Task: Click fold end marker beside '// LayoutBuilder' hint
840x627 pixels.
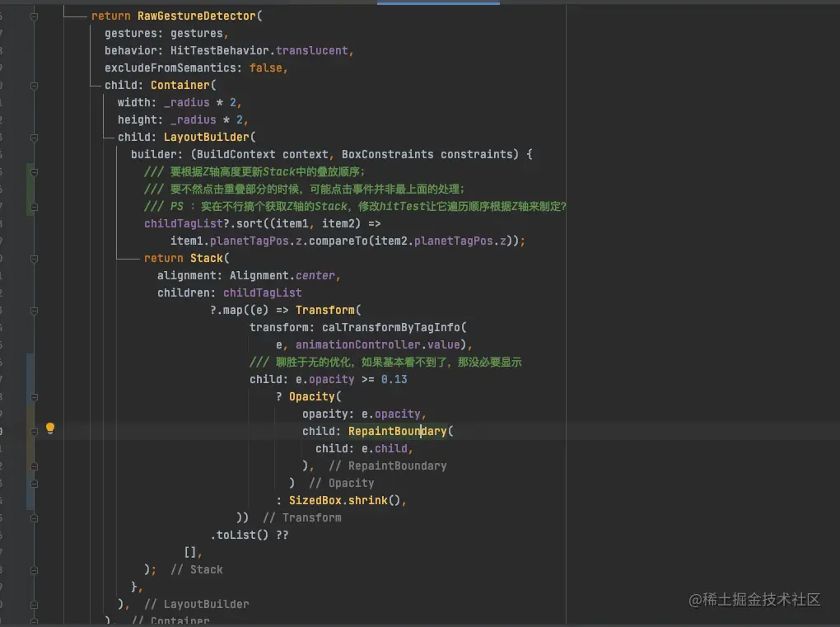Action: point(35,605)
